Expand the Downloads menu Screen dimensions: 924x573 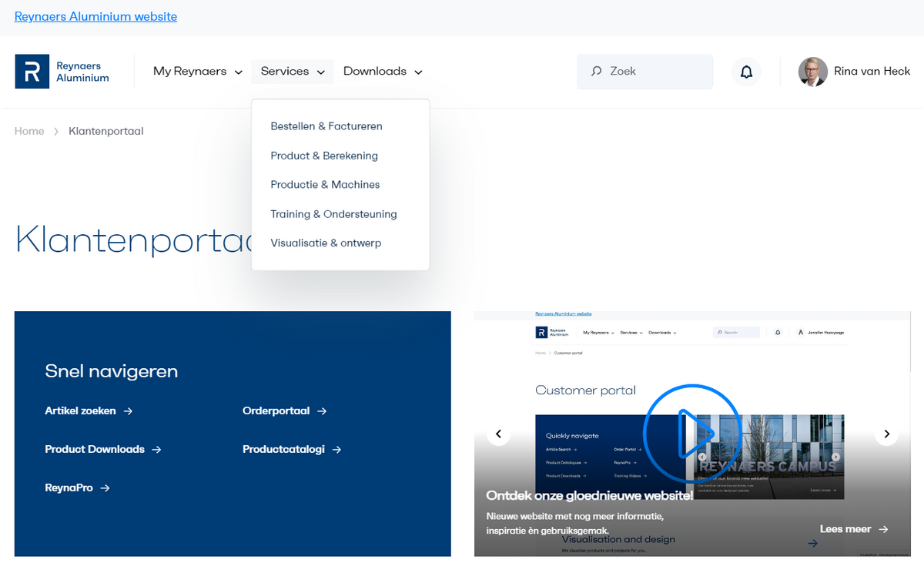click(383, 72)
